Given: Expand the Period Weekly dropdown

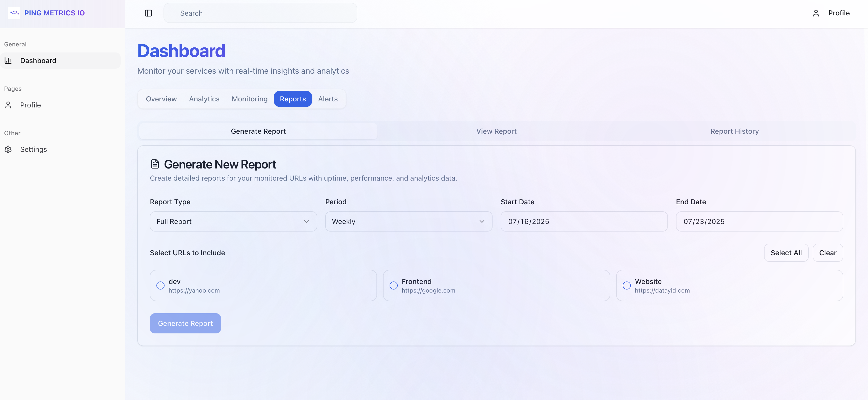Looking at the screenshot, I should 409,221.
